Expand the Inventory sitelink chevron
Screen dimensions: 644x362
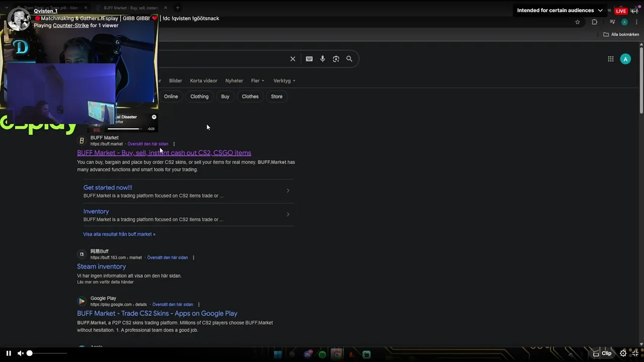288,214
